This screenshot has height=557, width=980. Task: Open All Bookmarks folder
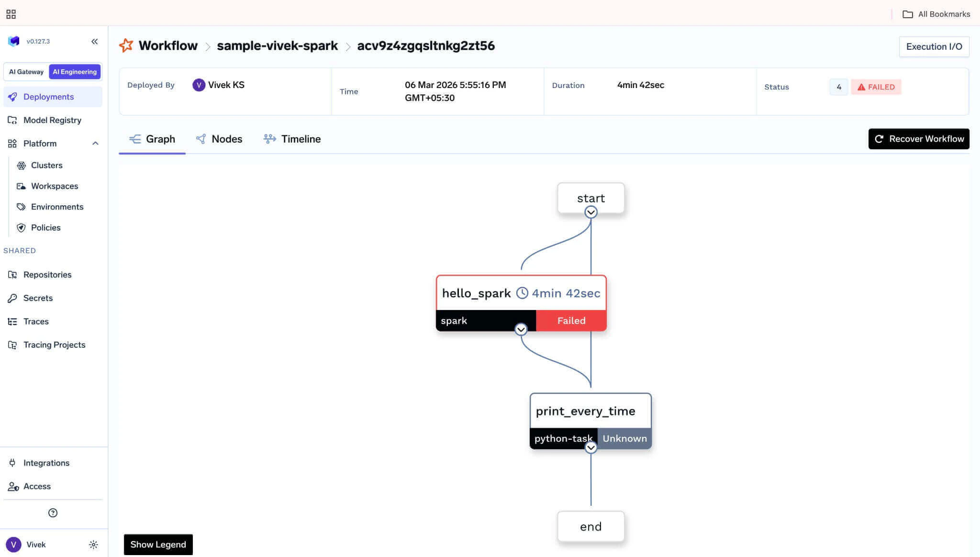936,14
